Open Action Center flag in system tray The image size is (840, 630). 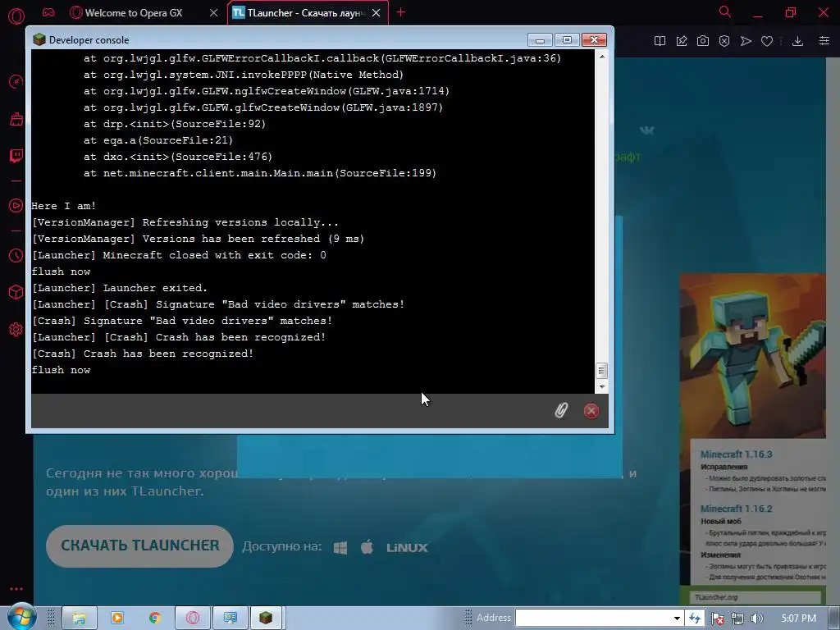coord(718,619)
